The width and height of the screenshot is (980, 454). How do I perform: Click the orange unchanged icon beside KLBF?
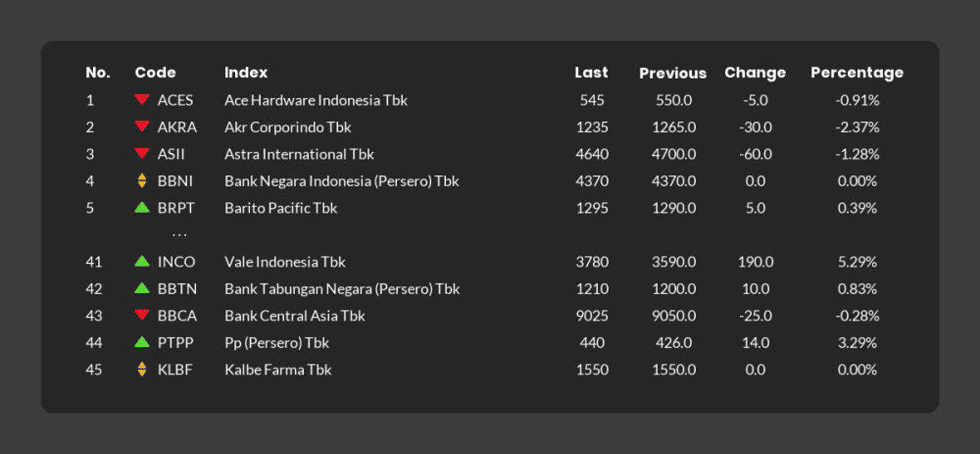coord(142,369)
